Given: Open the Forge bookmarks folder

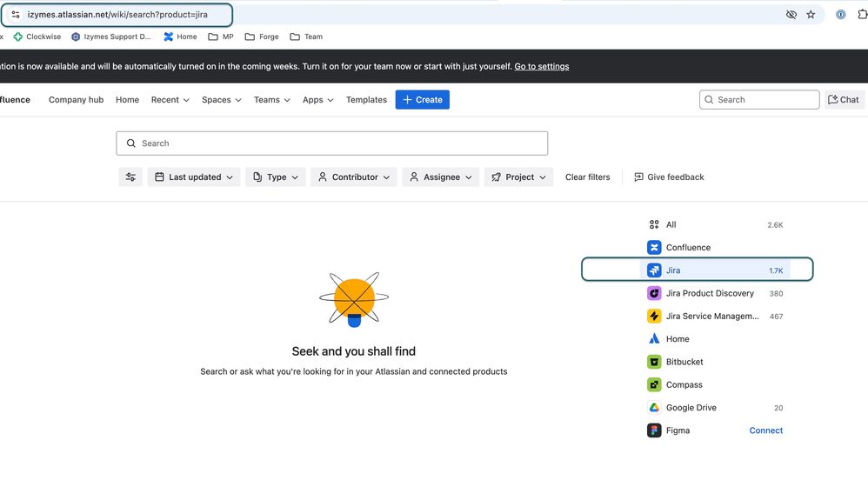Looking at the screenshot, I should click(x=262, y=37).
